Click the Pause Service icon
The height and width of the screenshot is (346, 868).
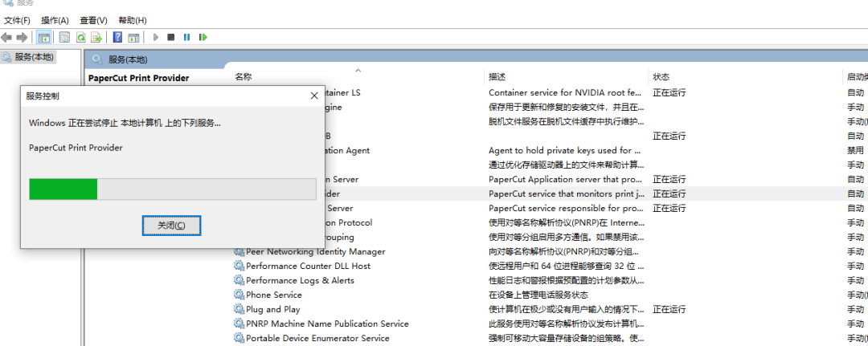(187, 38)
